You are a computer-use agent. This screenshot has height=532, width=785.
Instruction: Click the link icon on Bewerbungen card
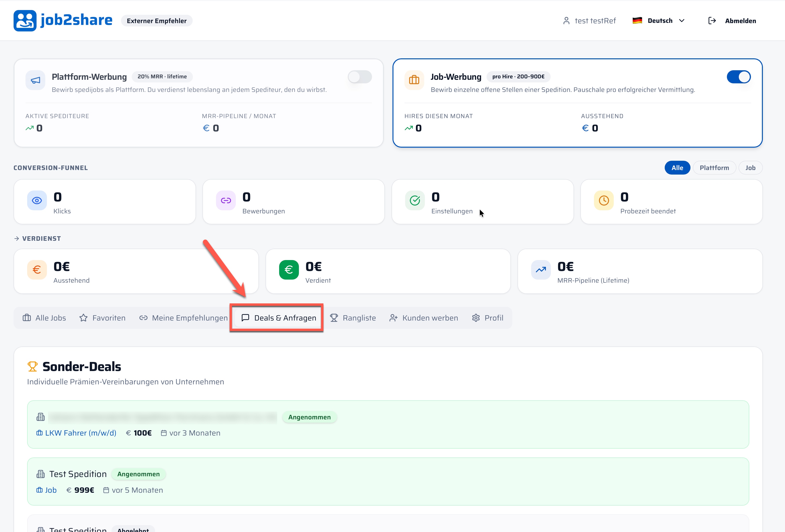(x=226, y=201)
